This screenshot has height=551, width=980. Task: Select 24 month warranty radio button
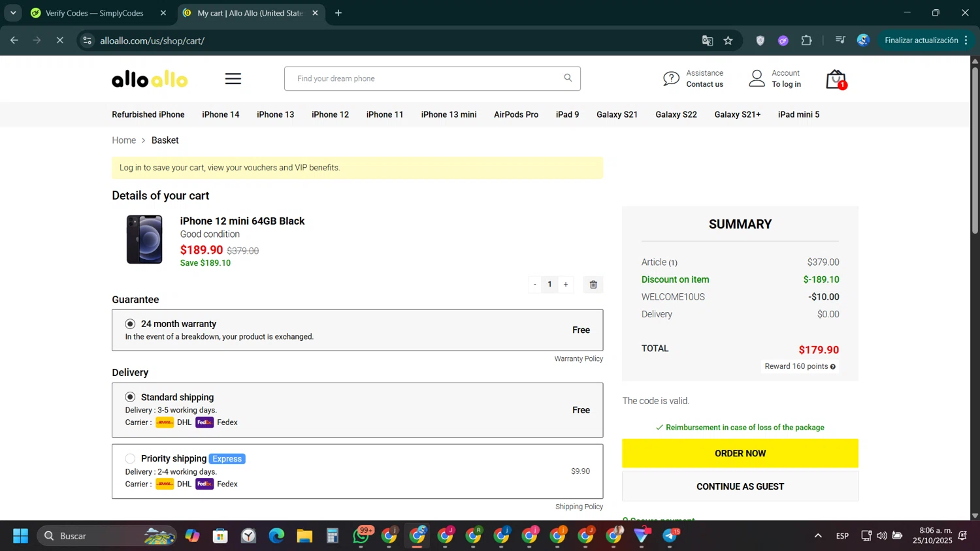pyautogui.click(x=130, y=324)
